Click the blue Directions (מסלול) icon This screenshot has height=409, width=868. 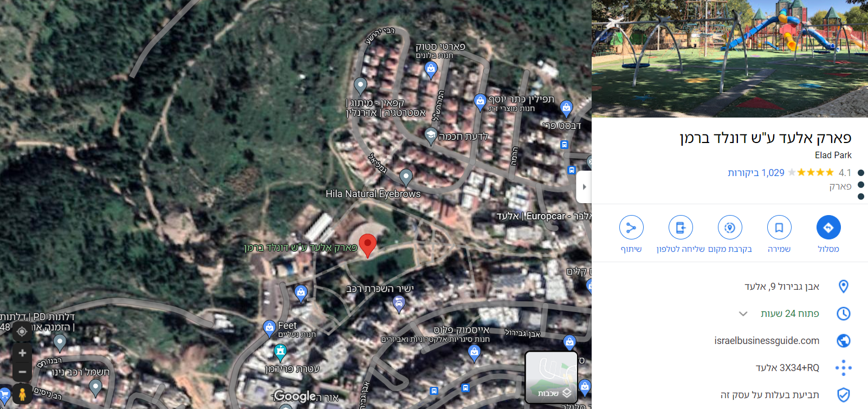[828, 228]
